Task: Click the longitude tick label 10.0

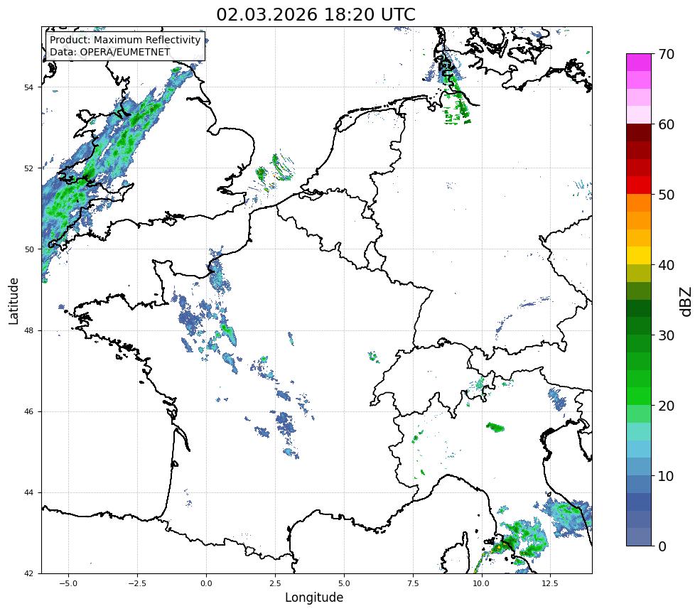Action: tap(481, 583)
